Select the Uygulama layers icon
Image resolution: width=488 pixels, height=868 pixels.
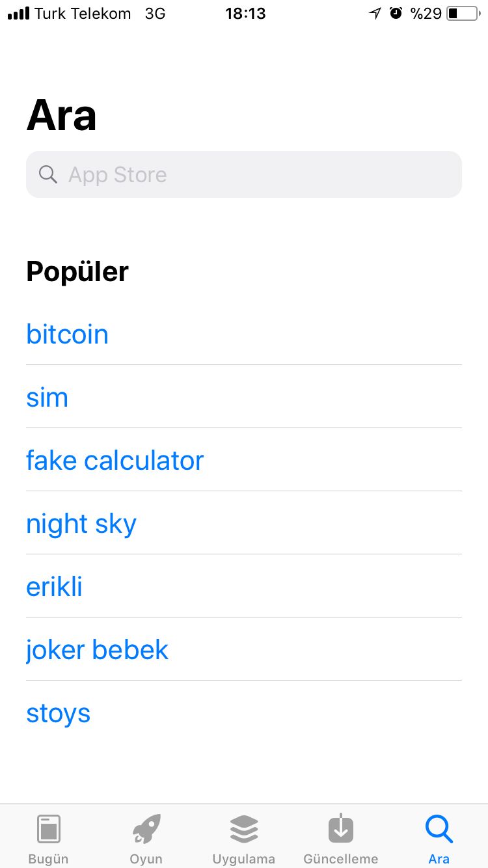pos(244,829)
